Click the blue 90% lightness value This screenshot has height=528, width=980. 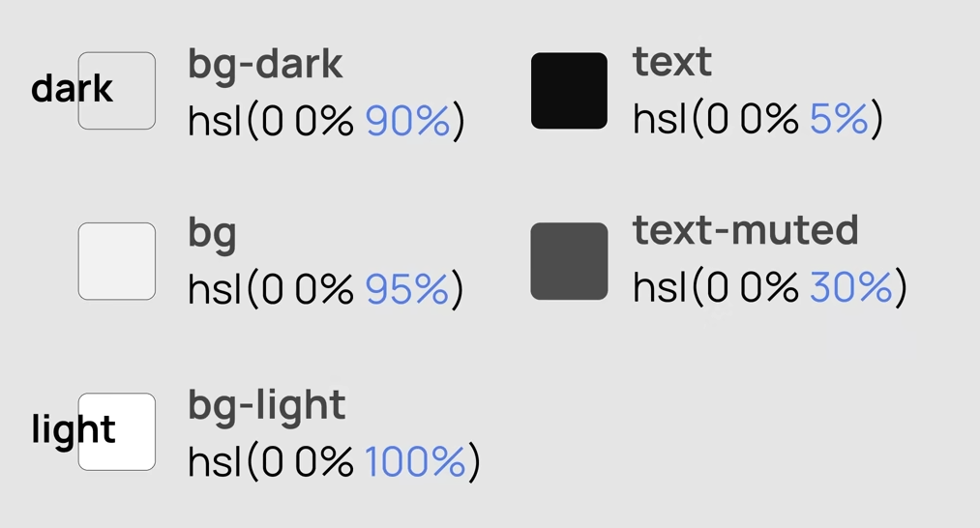pos(407,121)
